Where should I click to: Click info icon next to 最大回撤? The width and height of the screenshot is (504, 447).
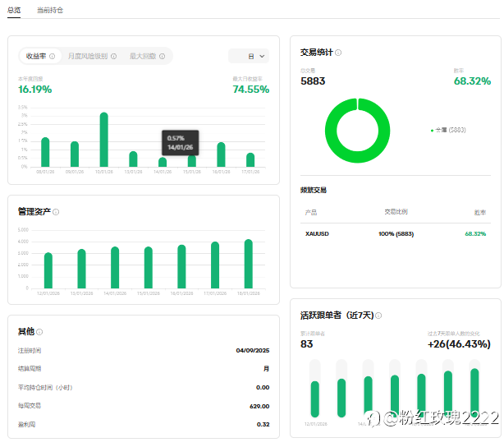click(163, 57)
